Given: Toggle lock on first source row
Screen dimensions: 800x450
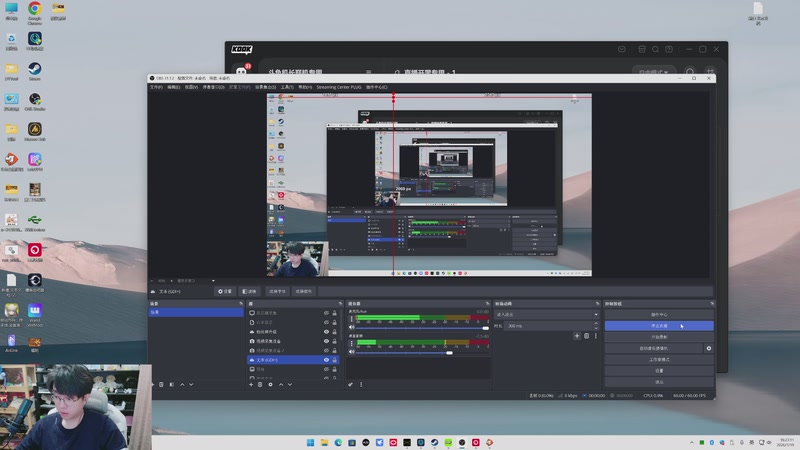Looking at the screenshot, I should point(335,313).
